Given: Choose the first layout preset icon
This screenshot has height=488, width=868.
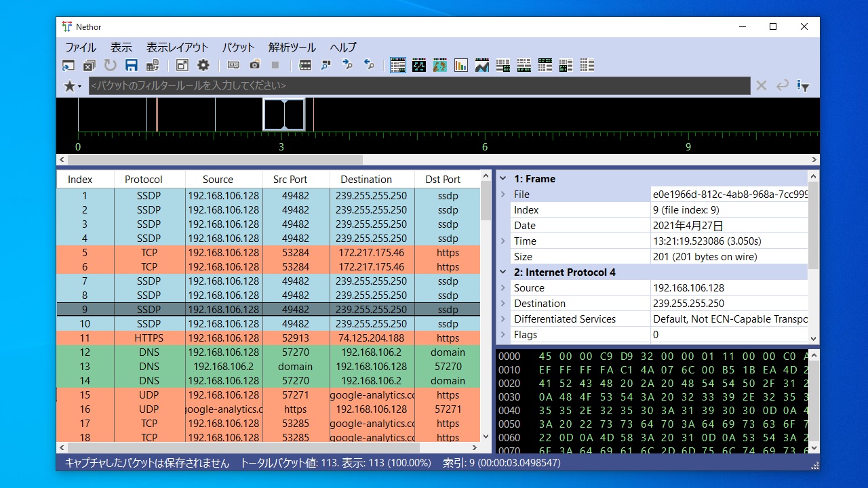Looking at the screenshot, I should (x=503, y=65).
